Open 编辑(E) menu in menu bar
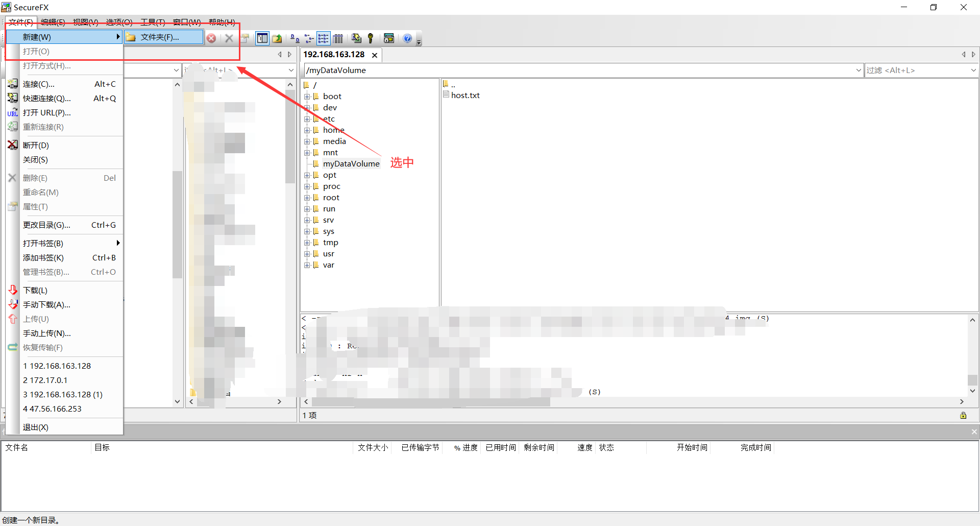 pos(53,22)
